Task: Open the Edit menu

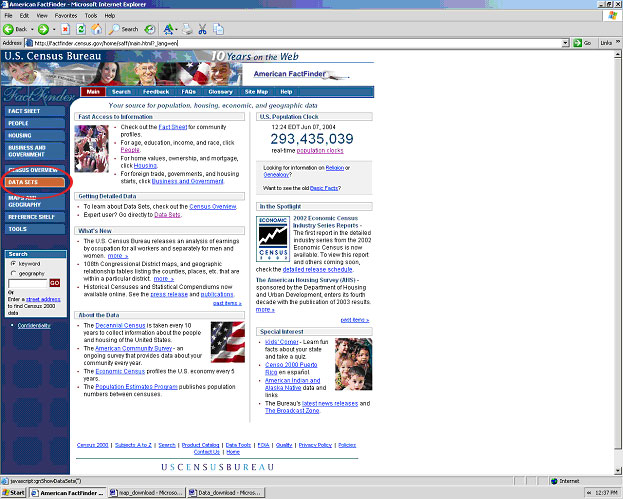Action: (x=24, y=15)
